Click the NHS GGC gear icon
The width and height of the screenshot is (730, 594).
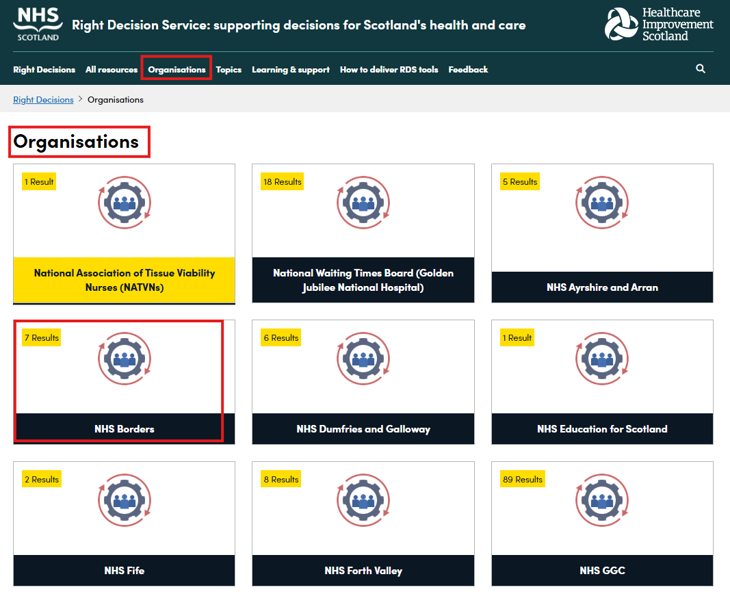tap(602, 500)
